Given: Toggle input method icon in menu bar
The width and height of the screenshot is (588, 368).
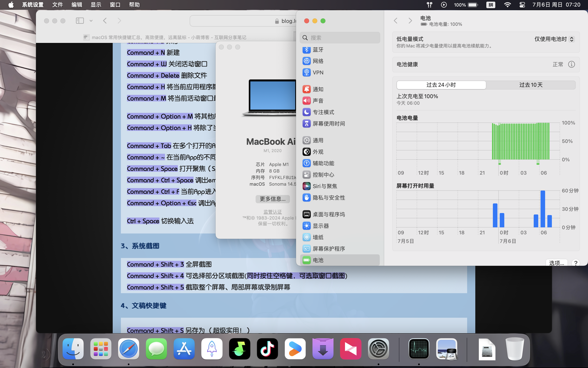Looking at the screenshot, I should (491, 5).
